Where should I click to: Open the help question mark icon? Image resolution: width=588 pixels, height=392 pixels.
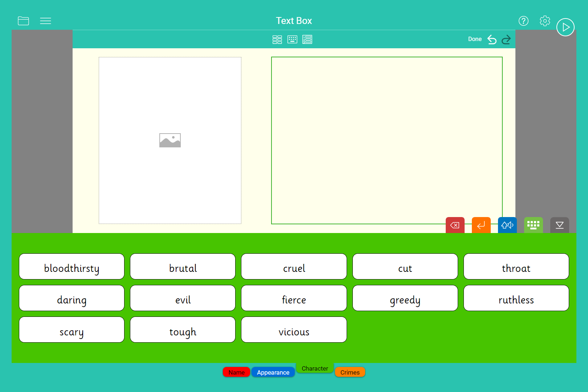pos(523,21)
